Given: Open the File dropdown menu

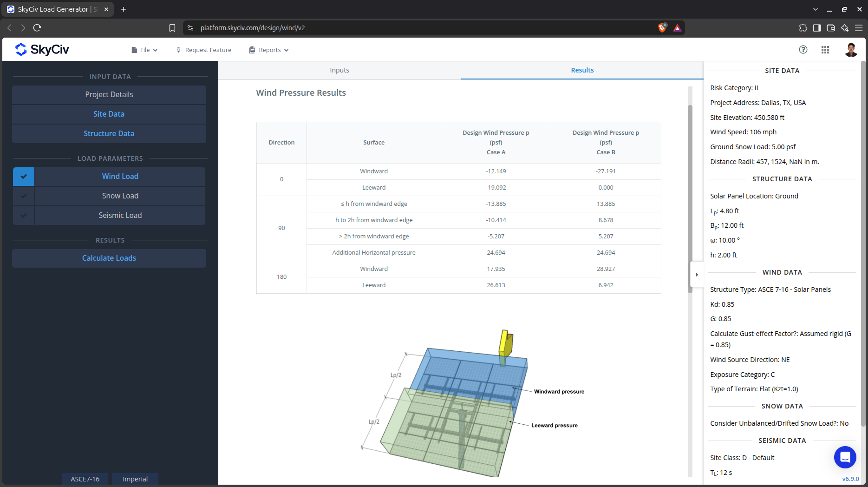Looking at the screenshot, I should (144, 50).
